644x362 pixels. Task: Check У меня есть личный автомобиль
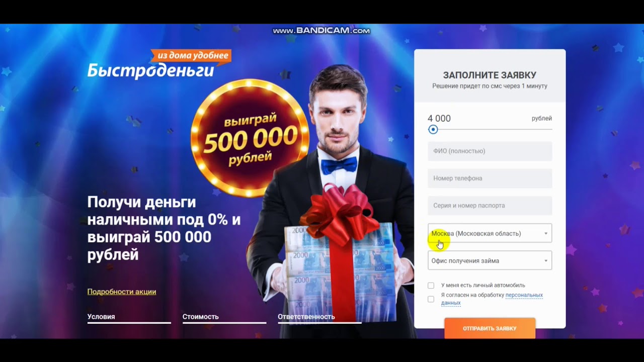pos(431,286)
